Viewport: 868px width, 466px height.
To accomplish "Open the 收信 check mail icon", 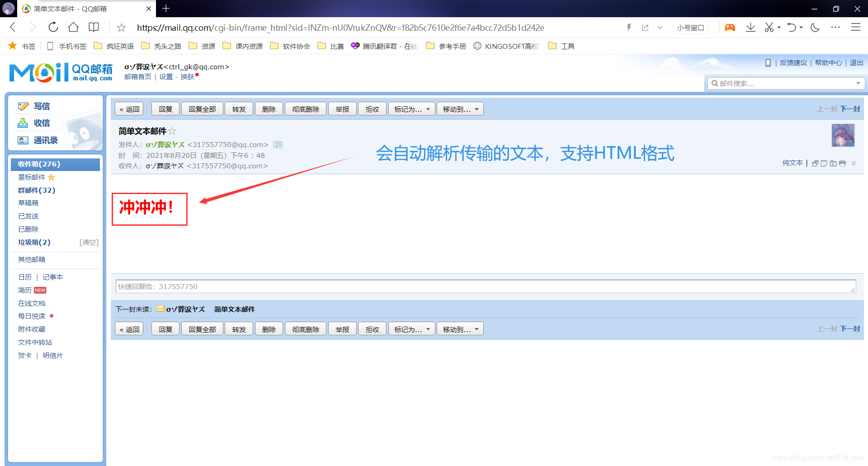I will pyautogui.click(x=24, y=123).
